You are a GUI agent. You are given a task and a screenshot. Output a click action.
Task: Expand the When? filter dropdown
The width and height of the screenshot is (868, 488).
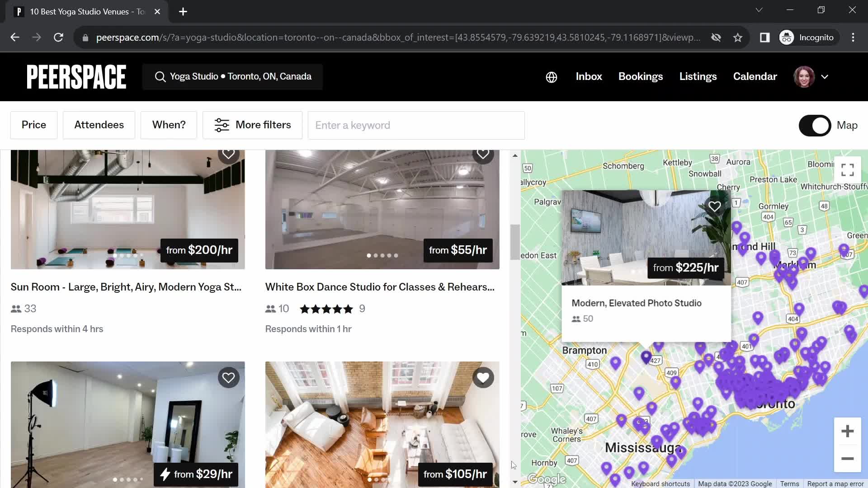(169, 125)
